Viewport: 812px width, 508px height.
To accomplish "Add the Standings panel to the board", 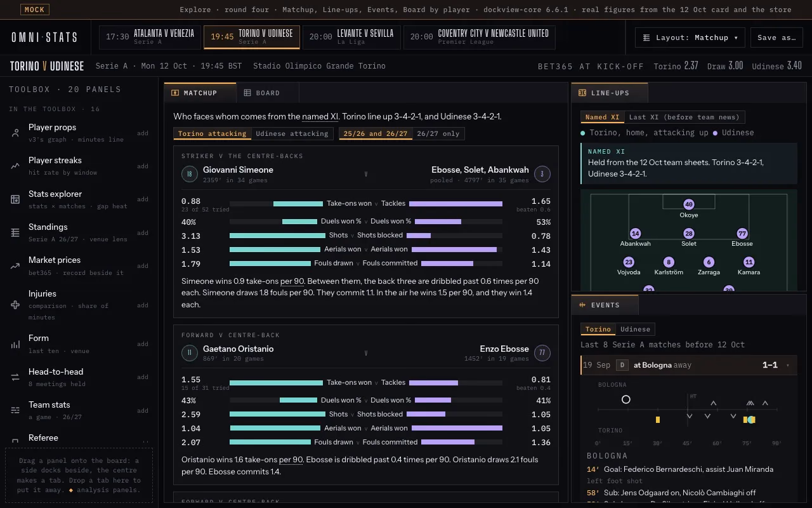I will 143,233.
